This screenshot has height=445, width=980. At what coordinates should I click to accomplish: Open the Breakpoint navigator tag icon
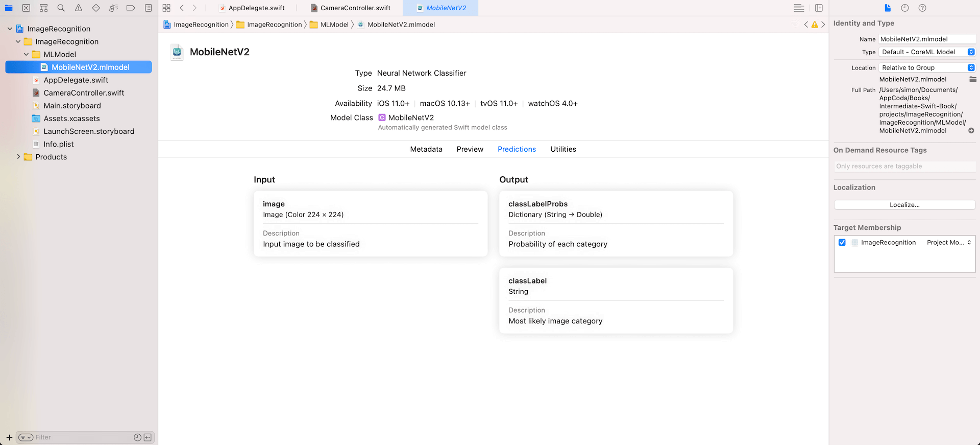[131, 8]
